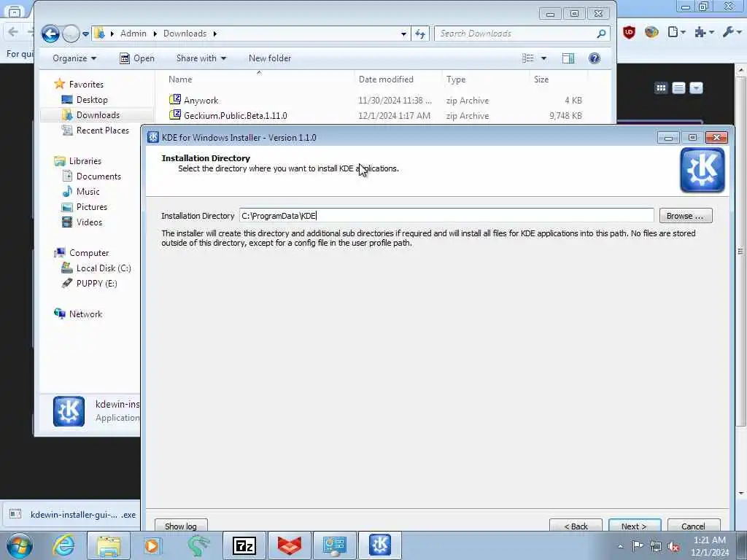Click the grid view icon in browser page
Image resolution: width=747 pixels, height=560 pixels.
(x=661, y=87)
